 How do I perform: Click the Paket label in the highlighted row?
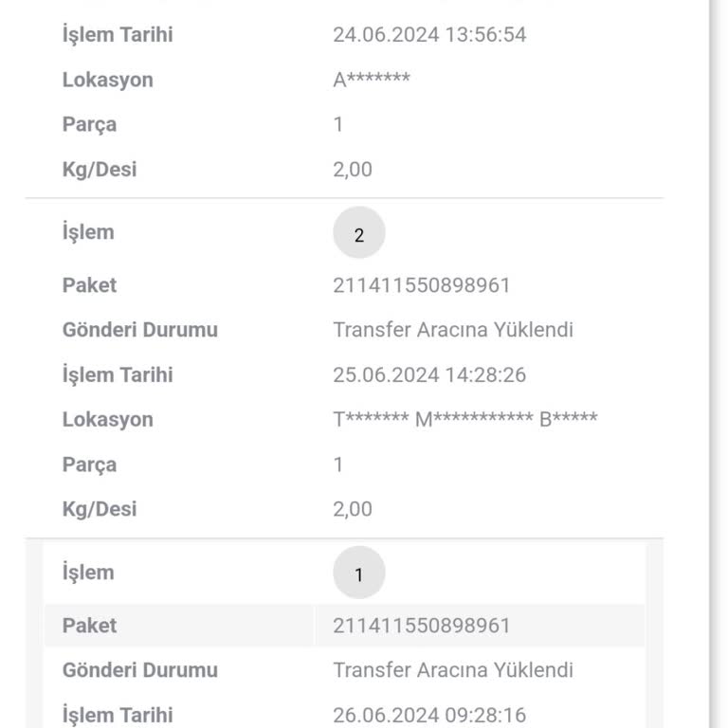(x=89, y=626)
